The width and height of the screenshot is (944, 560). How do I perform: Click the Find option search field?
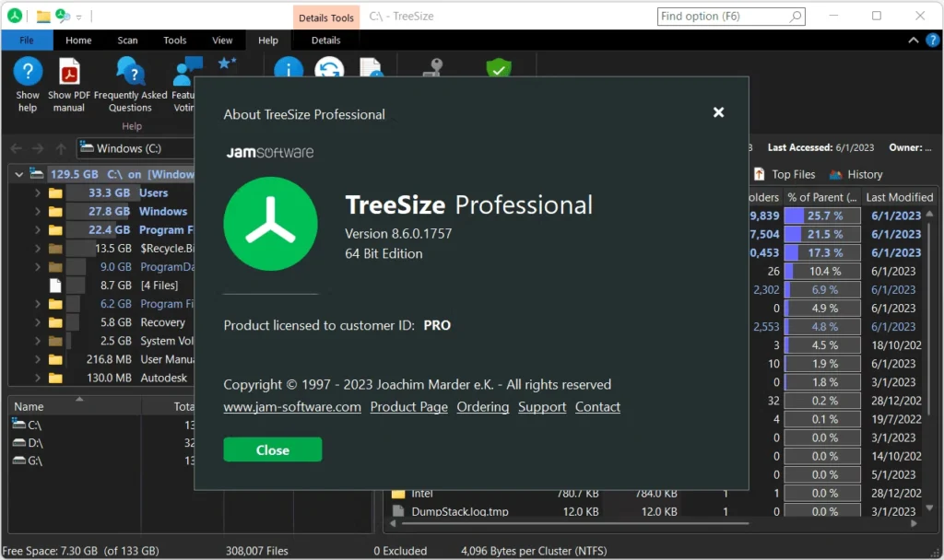point(723,16)
